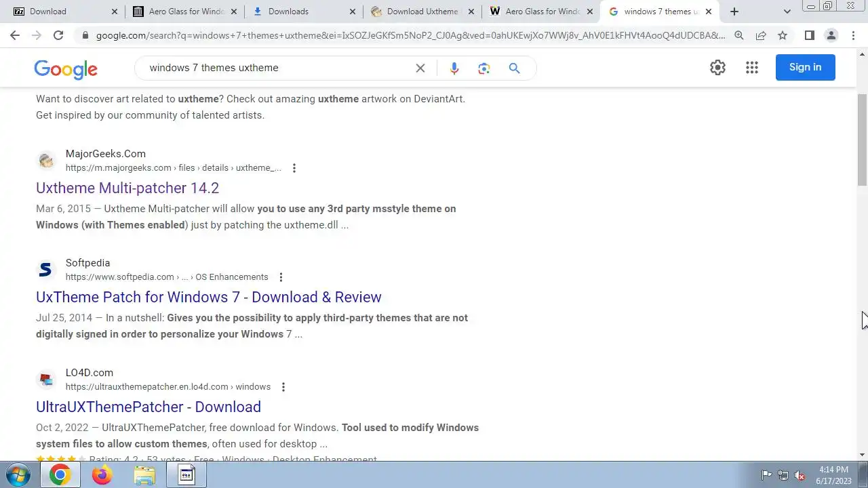The height and width of the screenshot is (488, 868).
Task: Click the page vertical scrollbar thumb
Action: pyautogui.click(x=863, y=140)
